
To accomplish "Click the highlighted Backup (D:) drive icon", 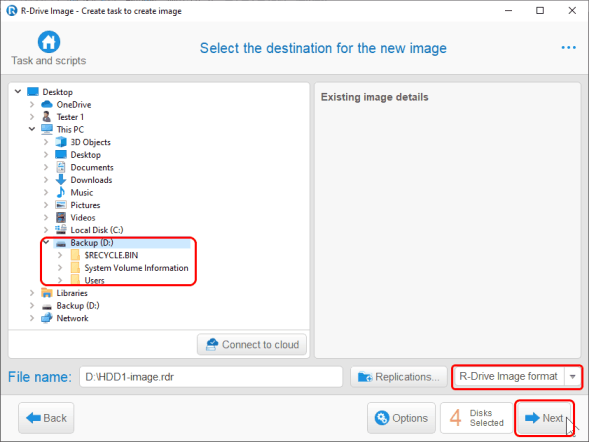I will pos(61,243).
